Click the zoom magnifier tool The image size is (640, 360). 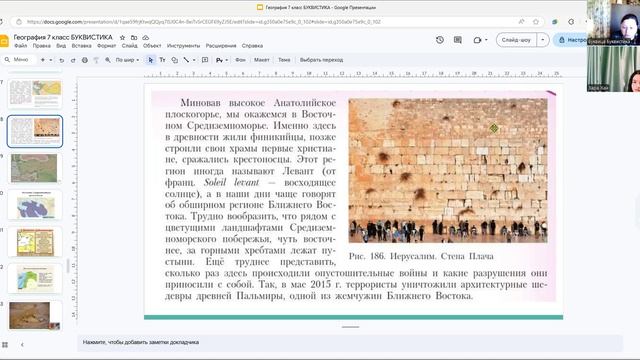click(x=108, y=60)
